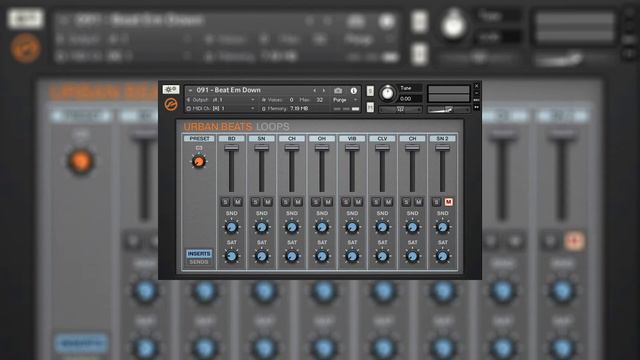The image size is (640, 360).
Task: Toggle the PV icon in header
Action: (x=476, y=107)
